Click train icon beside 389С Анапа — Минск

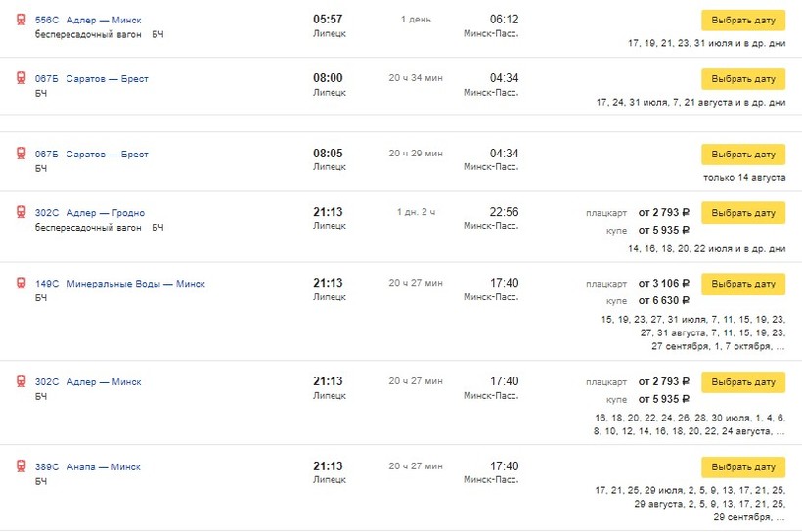(22, 466)
